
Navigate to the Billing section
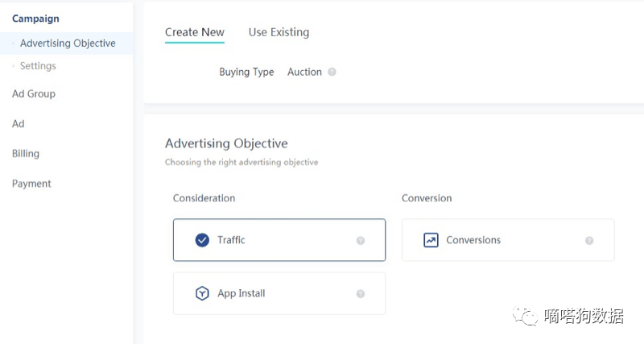[26, 153]
